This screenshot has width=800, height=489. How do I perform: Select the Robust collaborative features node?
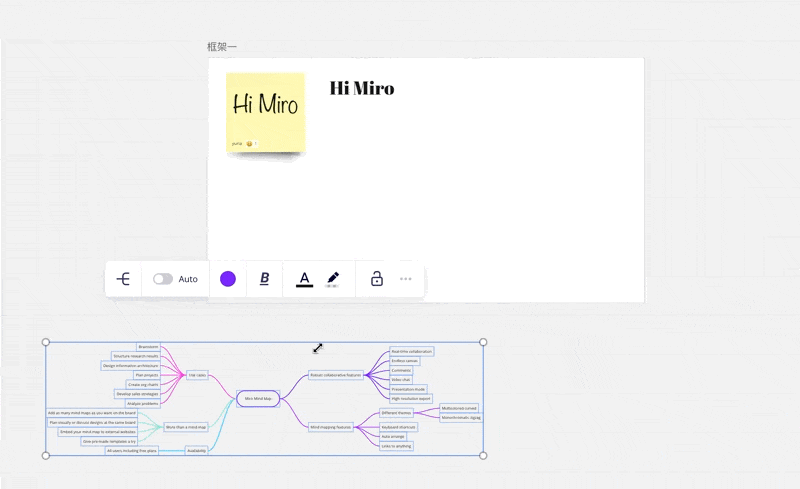point(336,375)
